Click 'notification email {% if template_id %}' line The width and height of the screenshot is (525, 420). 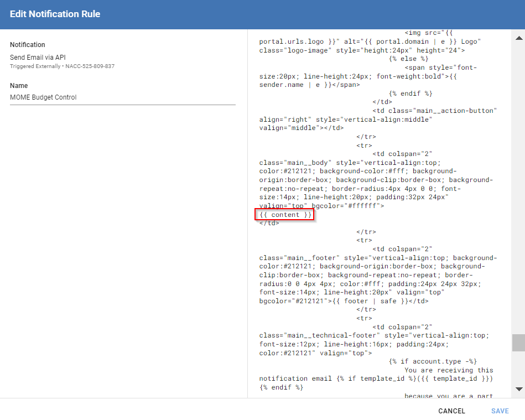(x=376, y=378)
